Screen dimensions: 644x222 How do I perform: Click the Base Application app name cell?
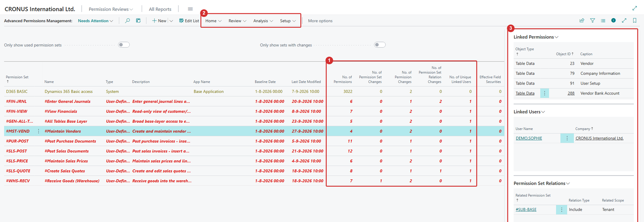click(x=208, y=92)
